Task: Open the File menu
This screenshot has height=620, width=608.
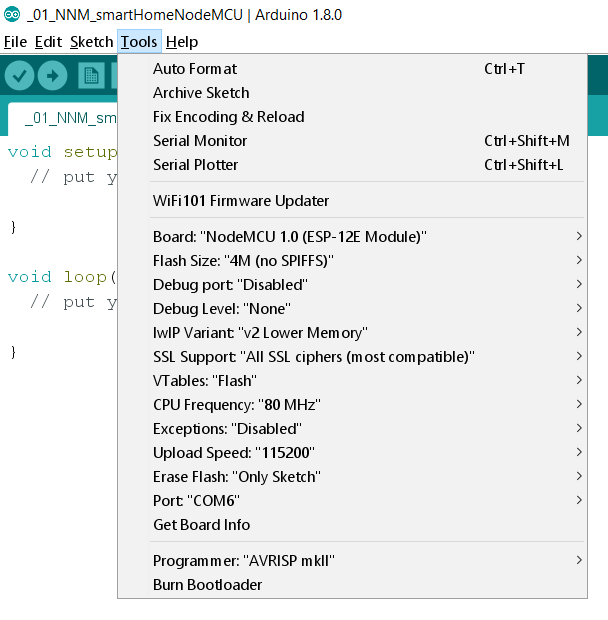Action: click(x=15, y=42)
